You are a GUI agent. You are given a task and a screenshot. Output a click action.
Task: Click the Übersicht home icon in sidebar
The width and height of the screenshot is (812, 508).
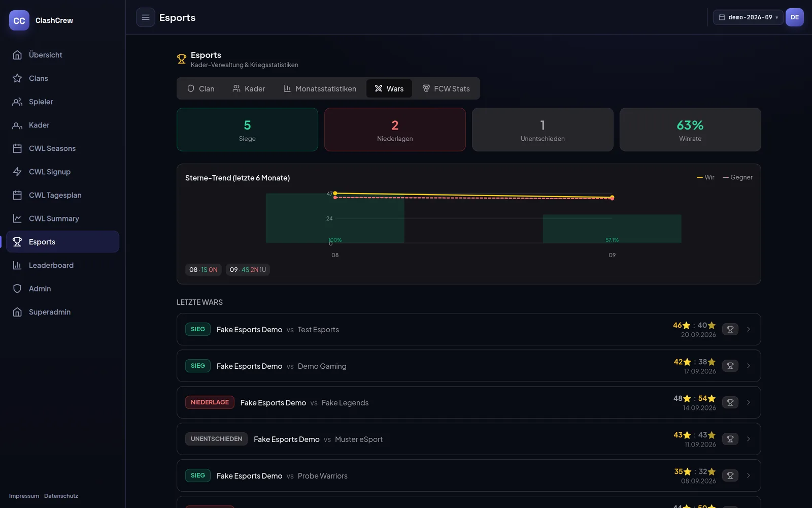tap(17, 55)
